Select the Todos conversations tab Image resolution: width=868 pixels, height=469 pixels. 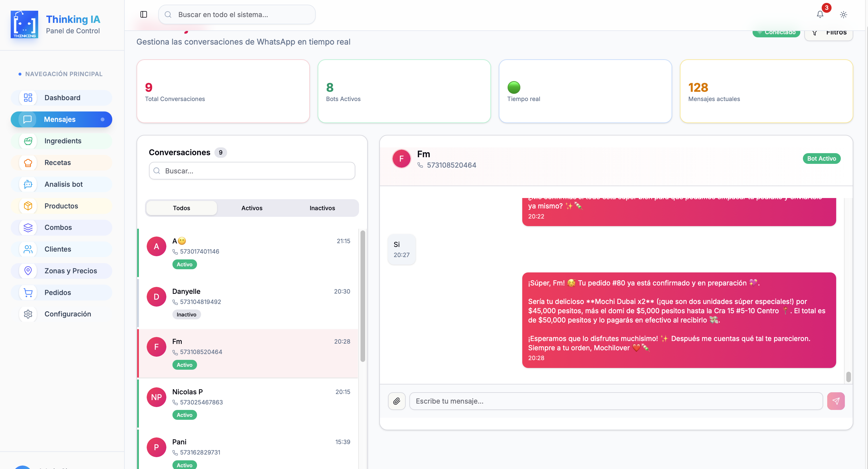pyautogui.click(x=181, y=208)
